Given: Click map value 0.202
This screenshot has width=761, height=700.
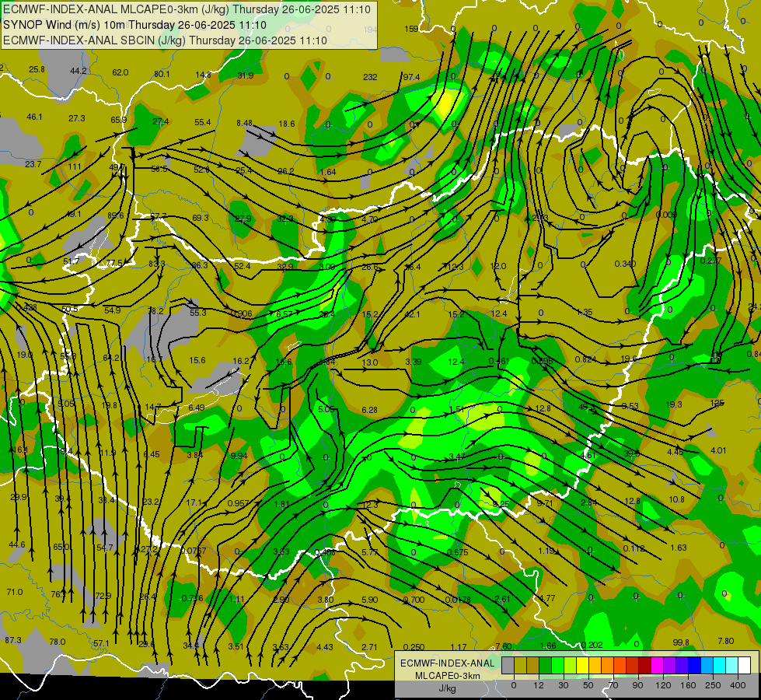Looking at the screenshot, I should click(592, 645).
